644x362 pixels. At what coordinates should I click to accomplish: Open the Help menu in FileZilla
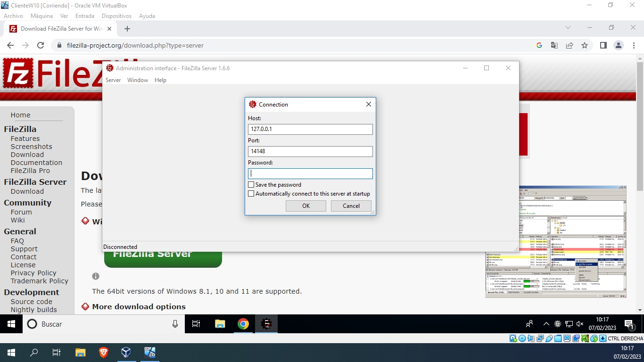(160, 80)
